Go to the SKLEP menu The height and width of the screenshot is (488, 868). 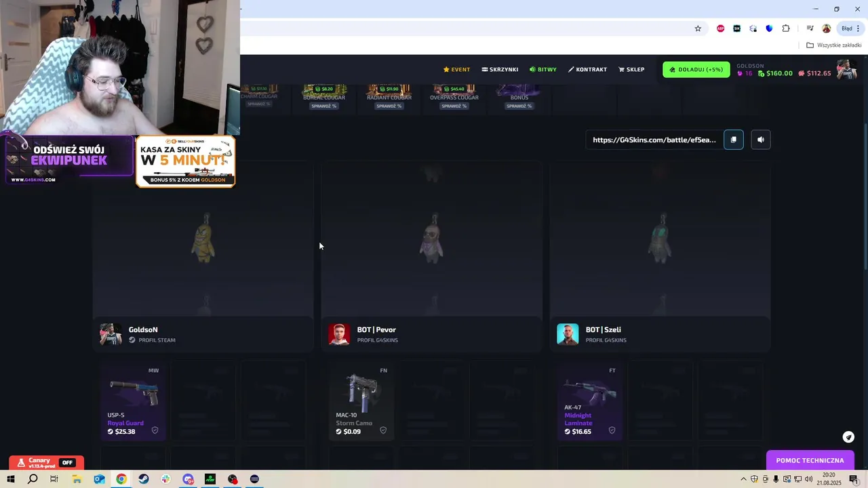(631, 69)
